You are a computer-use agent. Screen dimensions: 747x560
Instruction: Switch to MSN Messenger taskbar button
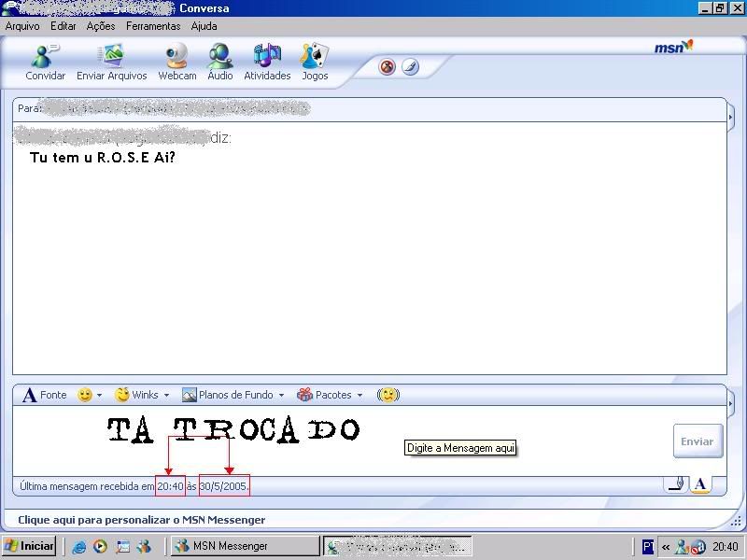pyautogui.click(x=246, y=546)
